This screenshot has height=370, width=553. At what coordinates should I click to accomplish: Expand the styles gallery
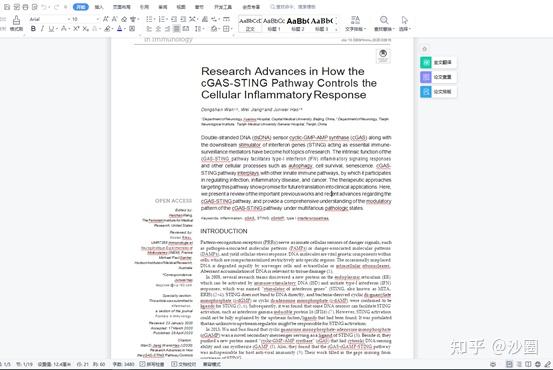tap(336, 29)
